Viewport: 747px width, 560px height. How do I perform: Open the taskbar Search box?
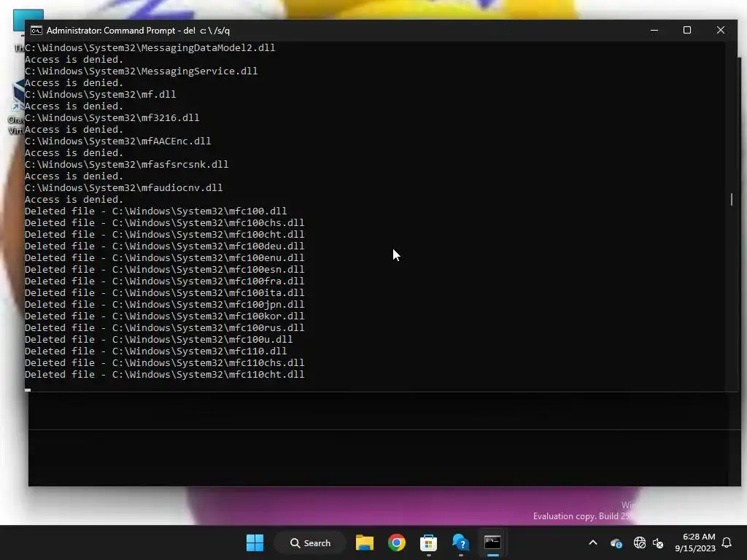pyautogui.click(x=310, y=542)
